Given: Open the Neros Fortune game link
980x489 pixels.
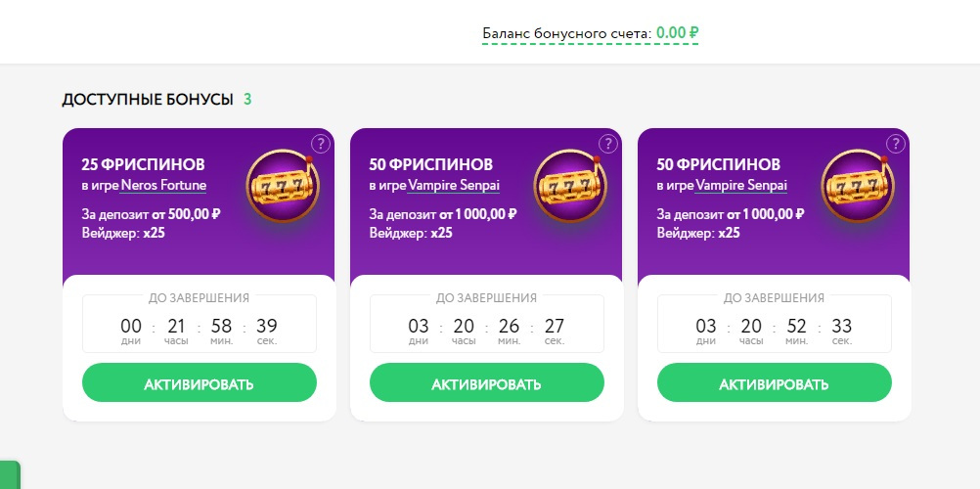Looking at the screenshot, I should tap(163, 185).
